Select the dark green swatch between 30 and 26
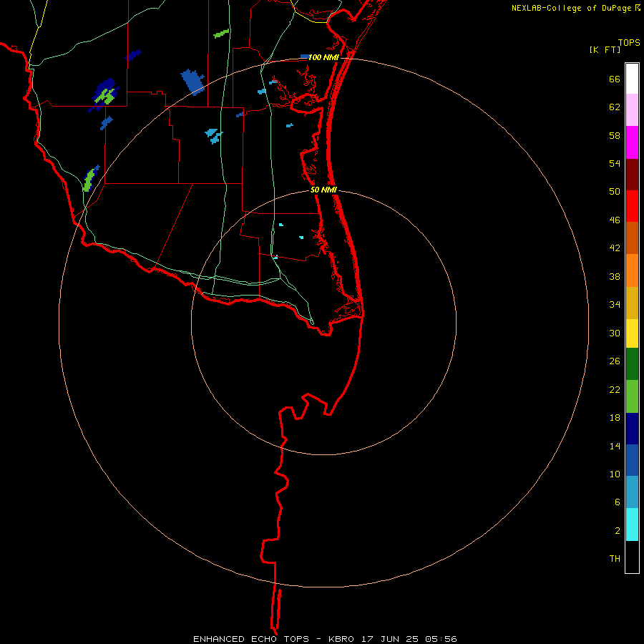Screen dimensions: 644x644 point(632,364)
